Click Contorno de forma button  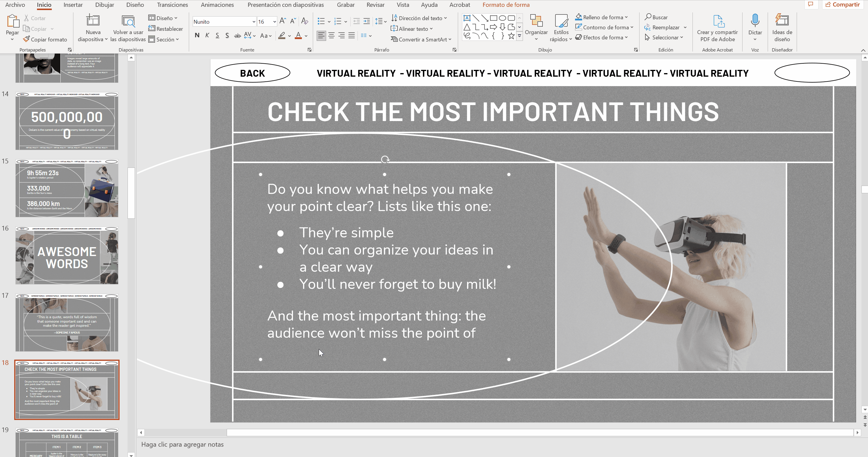[604, 27]
